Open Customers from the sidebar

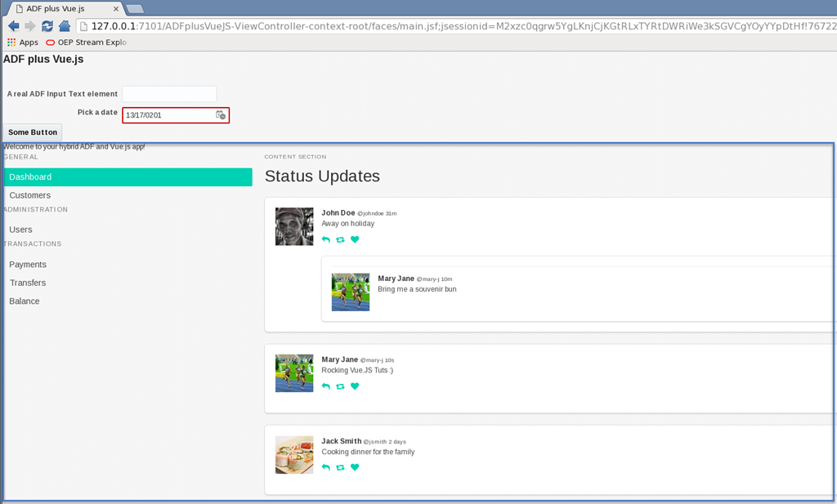[x=30, y=195]
